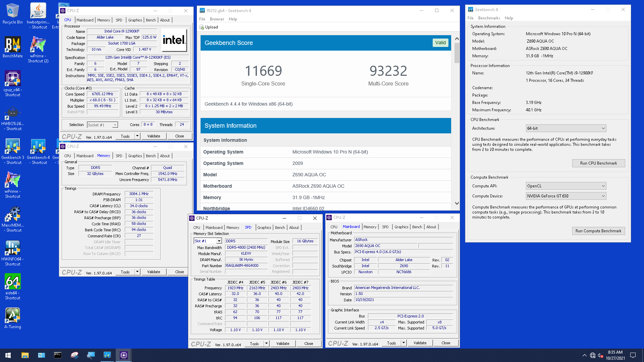Click Run Compute Benchmark button
This screenshot has width=644, height=362.
[598, 231]
